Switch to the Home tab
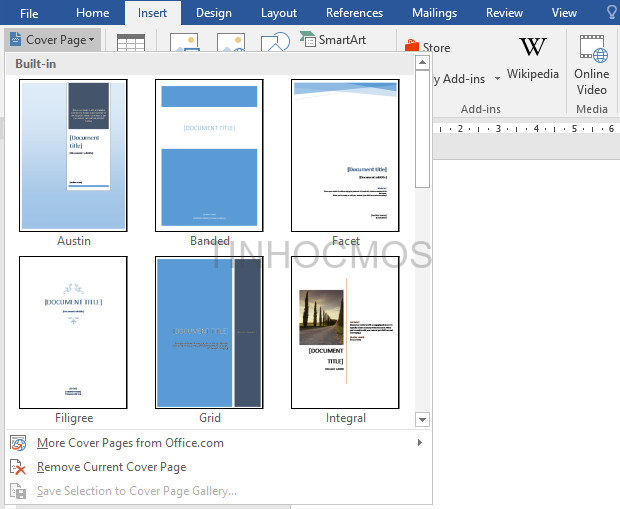This screenshot has width=620, height=509. click(93, 13)
